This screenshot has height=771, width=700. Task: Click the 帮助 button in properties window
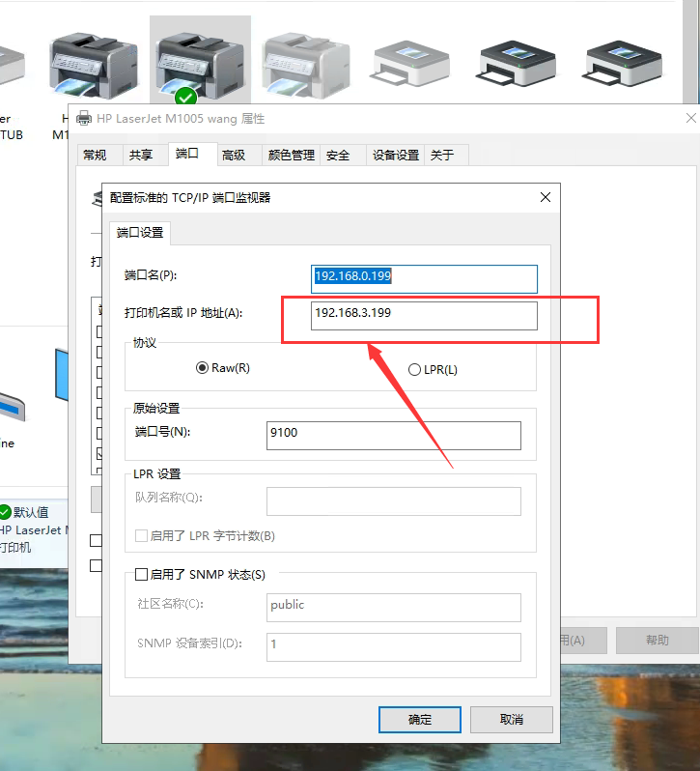click(658, 641)
